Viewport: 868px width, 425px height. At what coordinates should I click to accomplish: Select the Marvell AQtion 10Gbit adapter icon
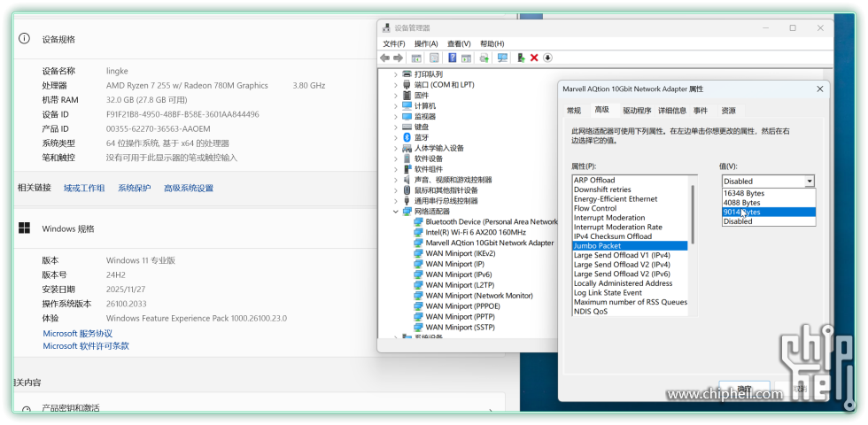pos(419,243)
